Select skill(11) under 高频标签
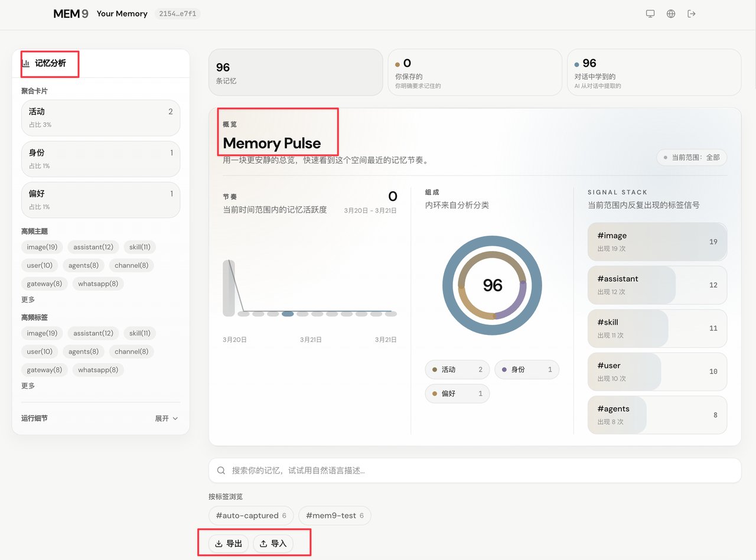 [140, 333]
